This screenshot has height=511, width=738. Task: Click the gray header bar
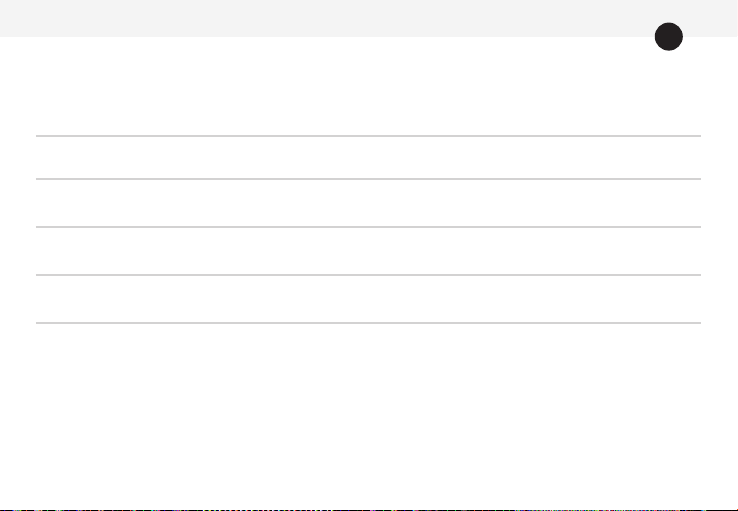click(x=369, y=18)
